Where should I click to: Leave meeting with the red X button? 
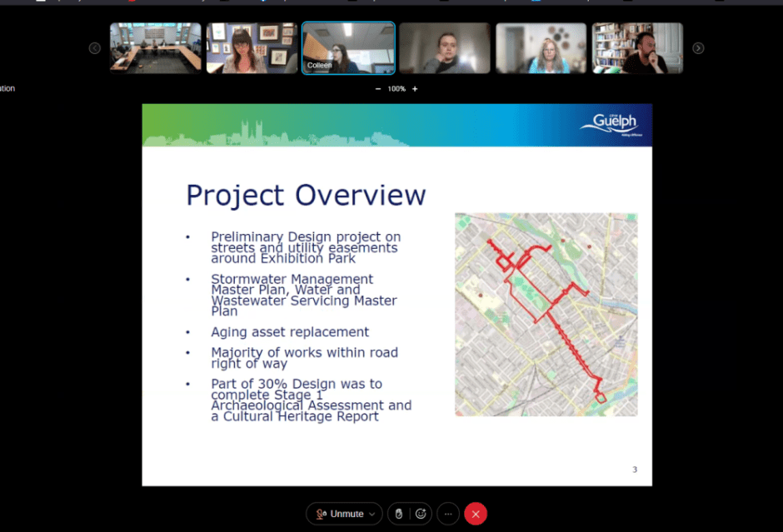click(476, 514)
